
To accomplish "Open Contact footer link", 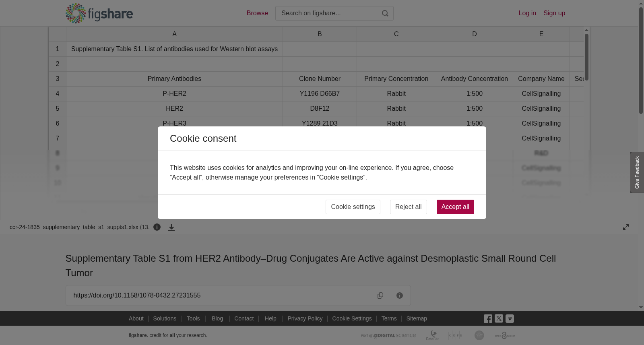I will point(244,318).
